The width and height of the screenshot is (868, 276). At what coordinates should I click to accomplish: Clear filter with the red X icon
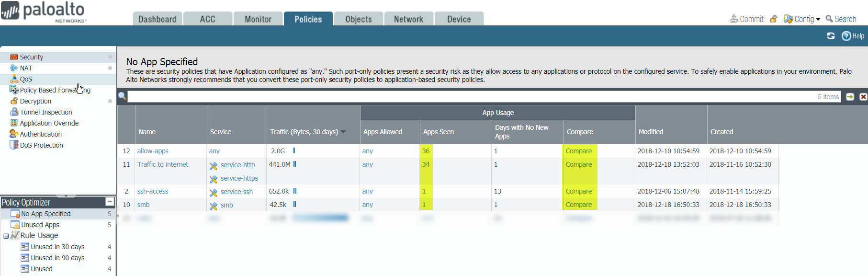coord(863,97)
